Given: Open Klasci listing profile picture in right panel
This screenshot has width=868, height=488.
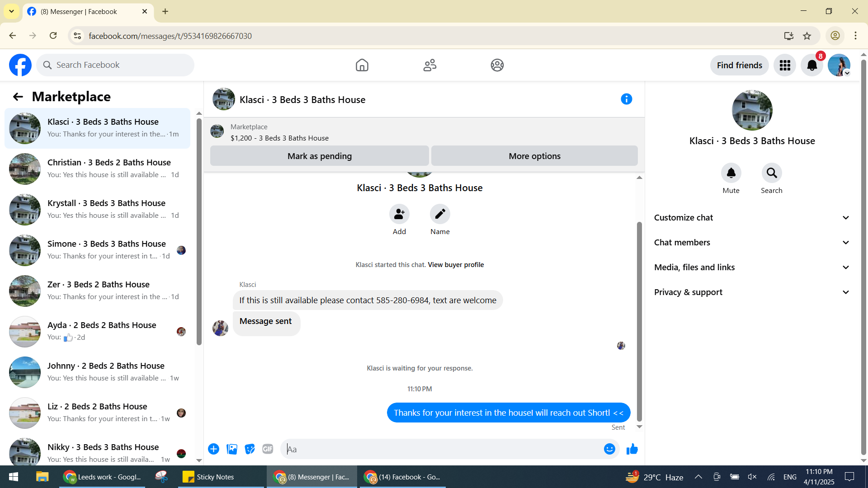Looking at the screenshot, I should (752, 110).
